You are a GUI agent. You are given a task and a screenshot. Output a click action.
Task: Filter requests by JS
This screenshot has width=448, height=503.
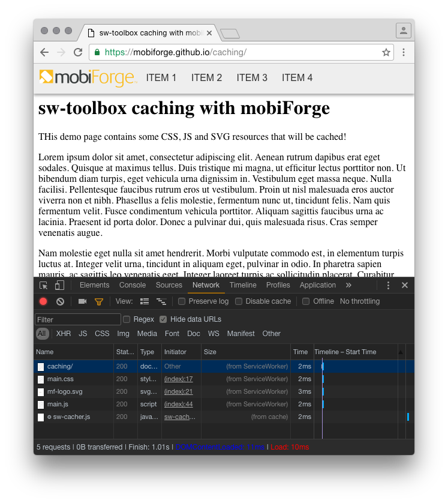click(83, 334)
